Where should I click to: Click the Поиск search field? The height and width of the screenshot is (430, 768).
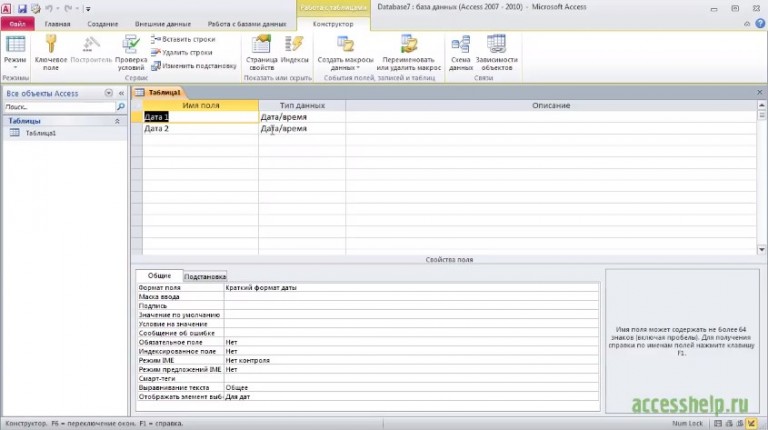(x=58, y=106)
